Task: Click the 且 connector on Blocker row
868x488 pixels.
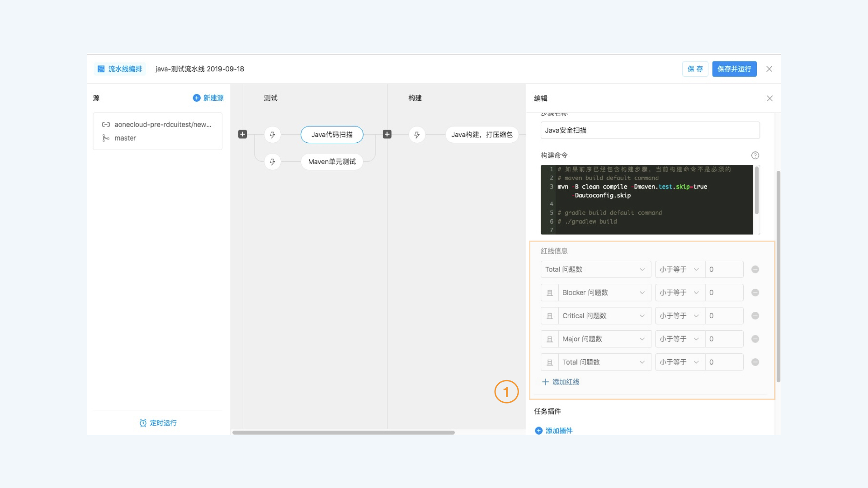Action: pyautogui.click(x=550, y=292)
